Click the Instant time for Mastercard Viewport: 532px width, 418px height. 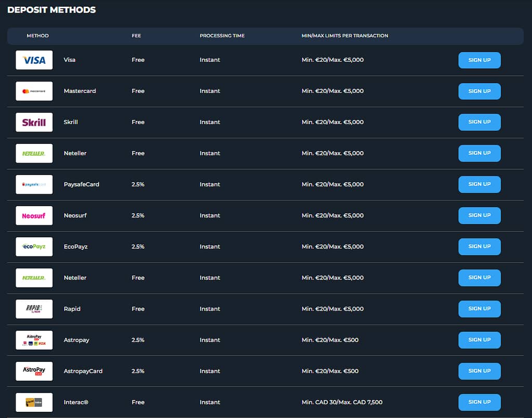click(x=210, y=91)
